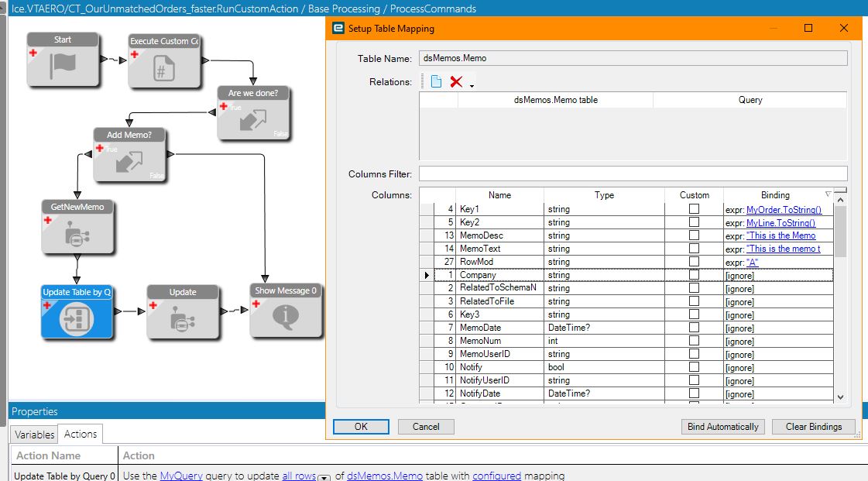Screen dimensions: 868x481
Task: Toggle Custom checkbox for MemoDesc row
Action: click(694, 235)
